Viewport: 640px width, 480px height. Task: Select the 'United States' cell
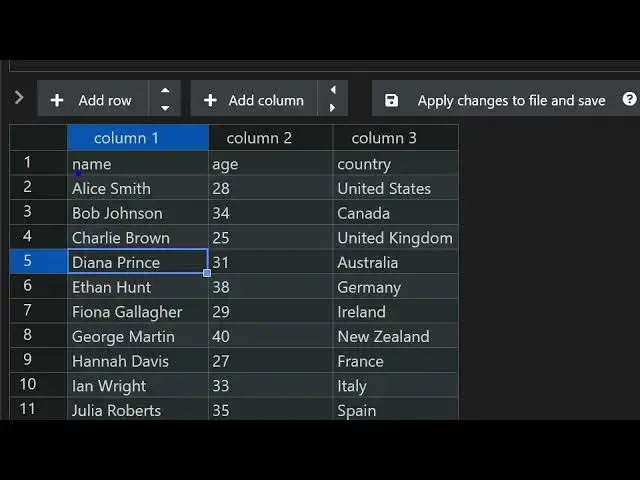pos(396,188)
